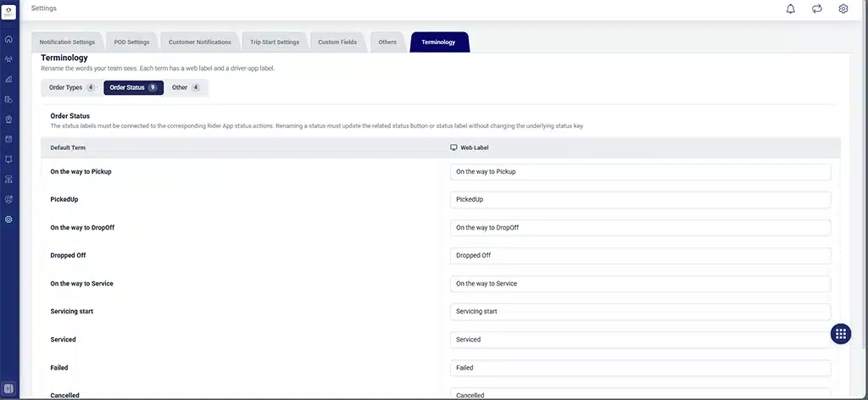Edit the Failed web label field
The width and height of the screenshot is (868, 400).
coord(641,368)
